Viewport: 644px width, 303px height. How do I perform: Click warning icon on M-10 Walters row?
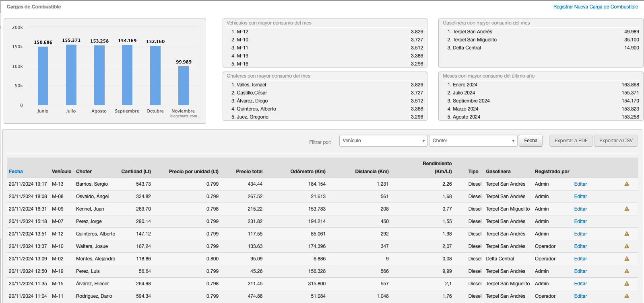click(x=627, y=246)
